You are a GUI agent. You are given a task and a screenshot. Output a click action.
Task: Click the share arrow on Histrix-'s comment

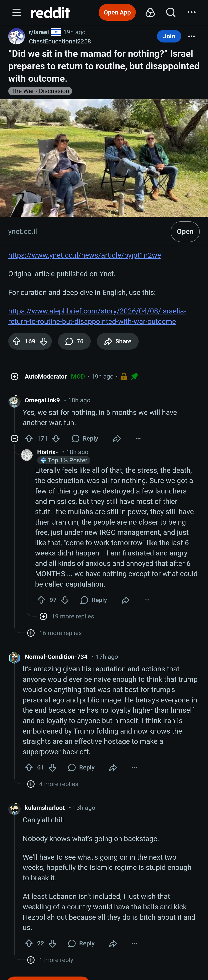pyautogui.click(x=126, y=600)
